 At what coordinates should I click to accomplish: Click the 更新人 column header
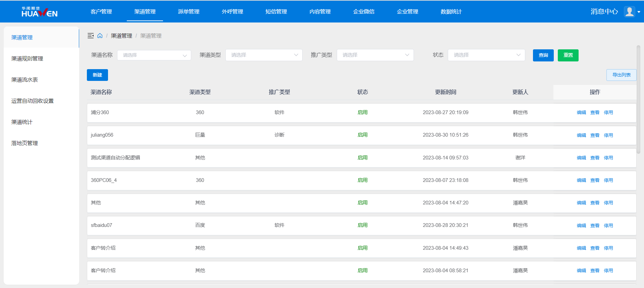coord(520,92)
